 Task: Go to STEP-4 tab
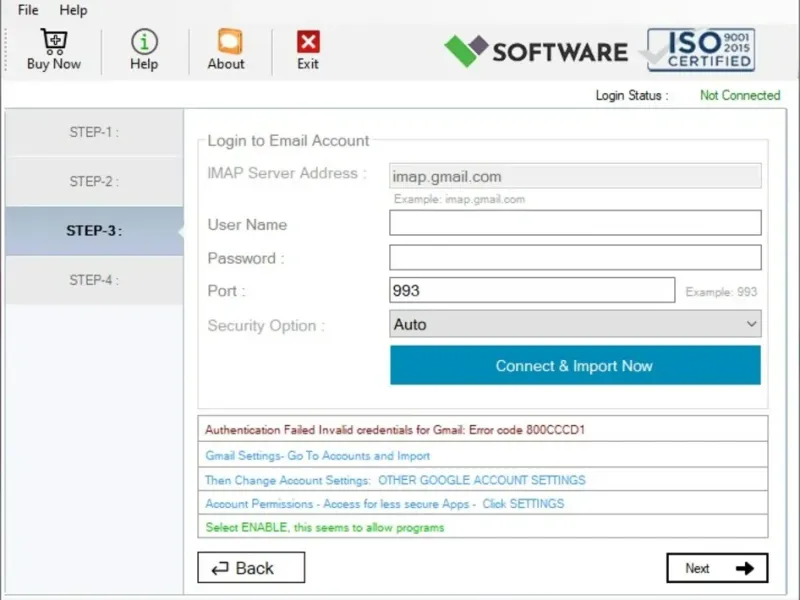(x=94, y=280)
